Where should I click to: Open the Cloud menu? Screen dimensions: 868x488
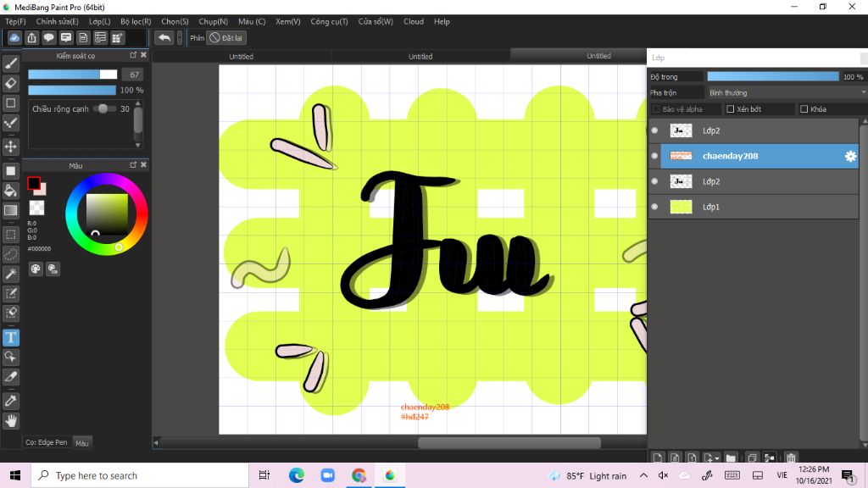(414, 21)
